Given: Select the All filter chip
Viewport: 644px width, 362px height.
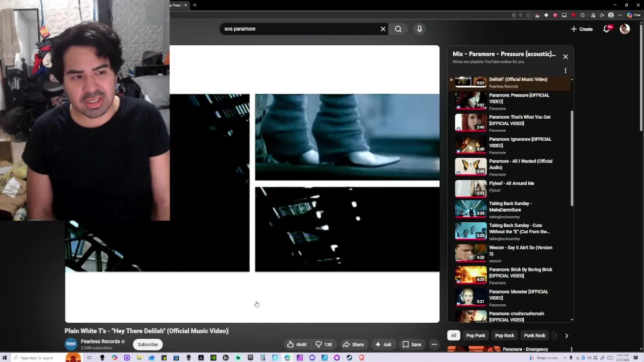Looking at the screenshot, I should [x=453, y=335].
